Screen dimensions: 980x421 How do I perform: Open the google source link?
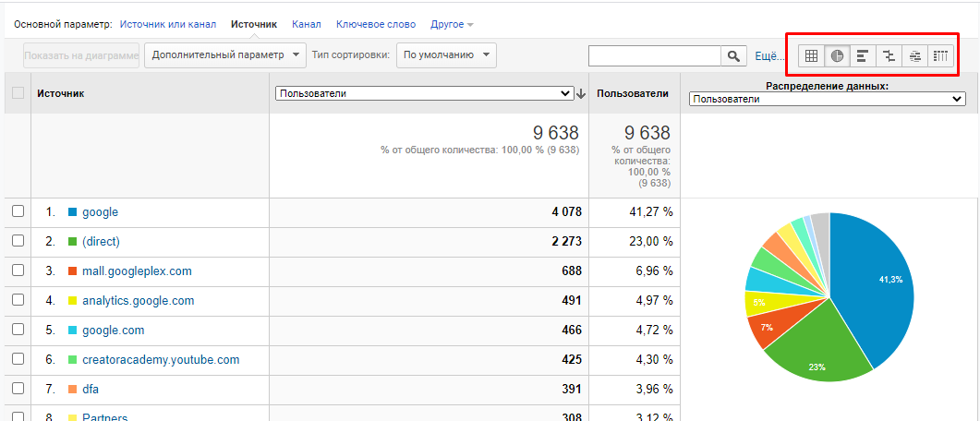pyautogui.click(x=100, y=211)
